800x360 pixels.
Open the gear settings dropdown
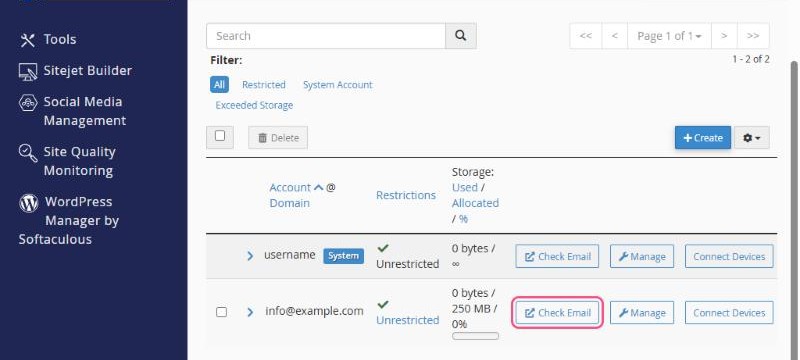[752, 138]
